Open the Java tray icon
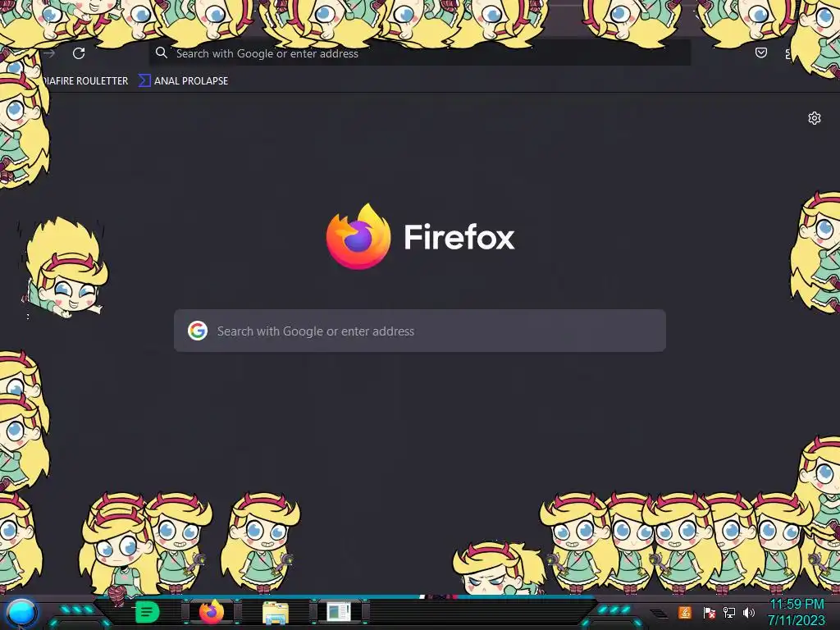This screenshot has width=840, height=630. 685,612
